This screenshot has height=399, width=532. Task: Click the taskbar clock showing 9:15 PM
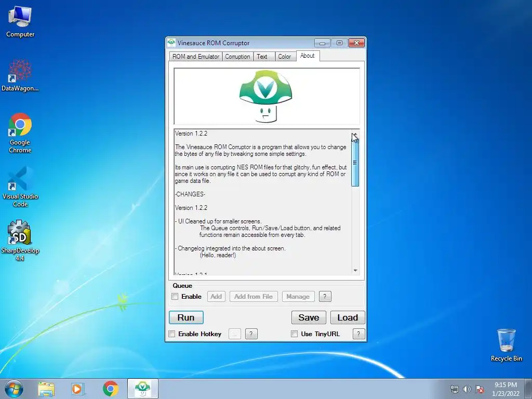[506, 389]
